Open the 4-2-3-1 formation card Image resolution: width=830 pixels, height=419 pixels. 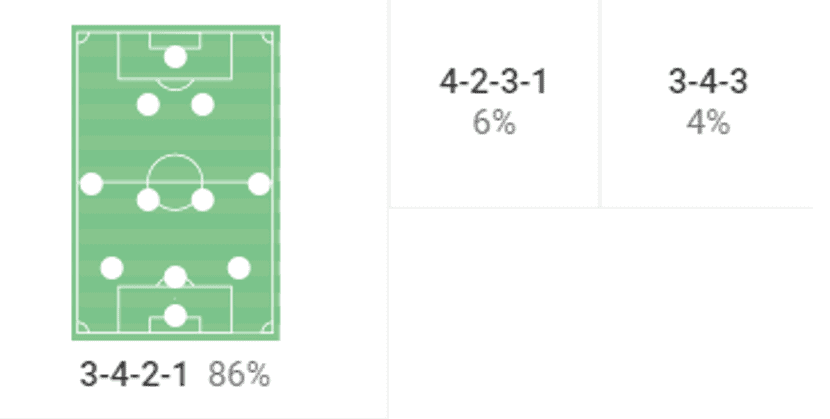point(494,103)
